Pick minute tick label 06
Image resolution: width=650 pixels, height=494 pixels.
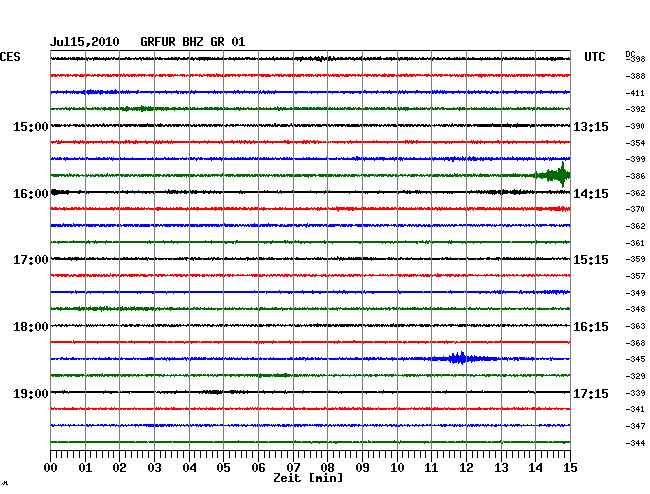[x=258, y=467]
